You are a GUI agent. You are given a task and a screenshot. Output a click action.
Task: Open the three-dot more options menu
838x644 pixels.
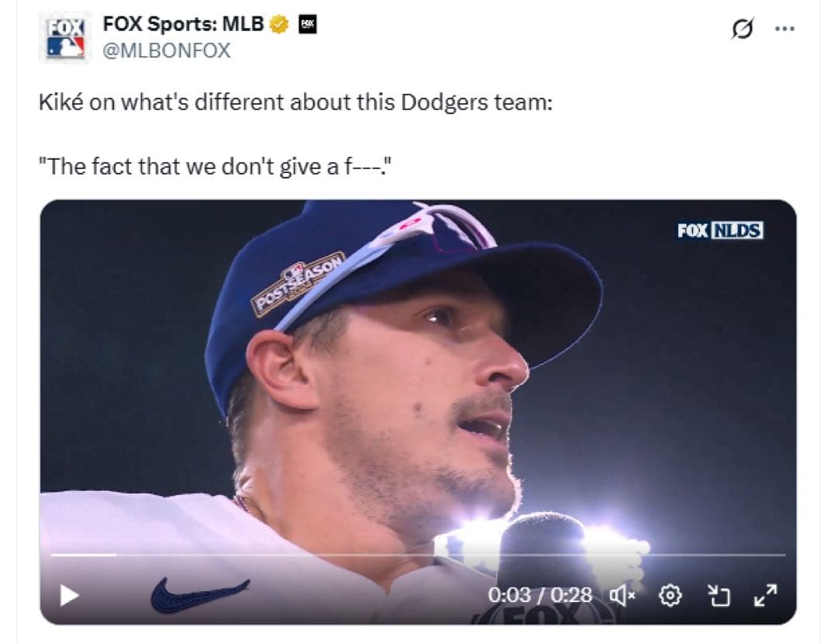click(x=786, y=28)
